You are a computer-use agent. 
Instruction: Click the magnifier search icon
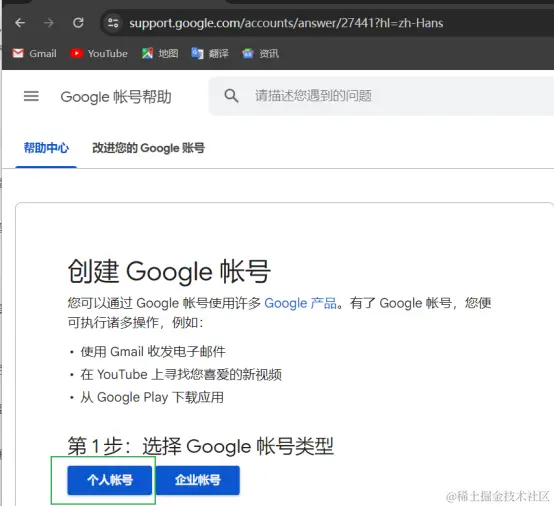pyautogui.click(x=231, y=96)
